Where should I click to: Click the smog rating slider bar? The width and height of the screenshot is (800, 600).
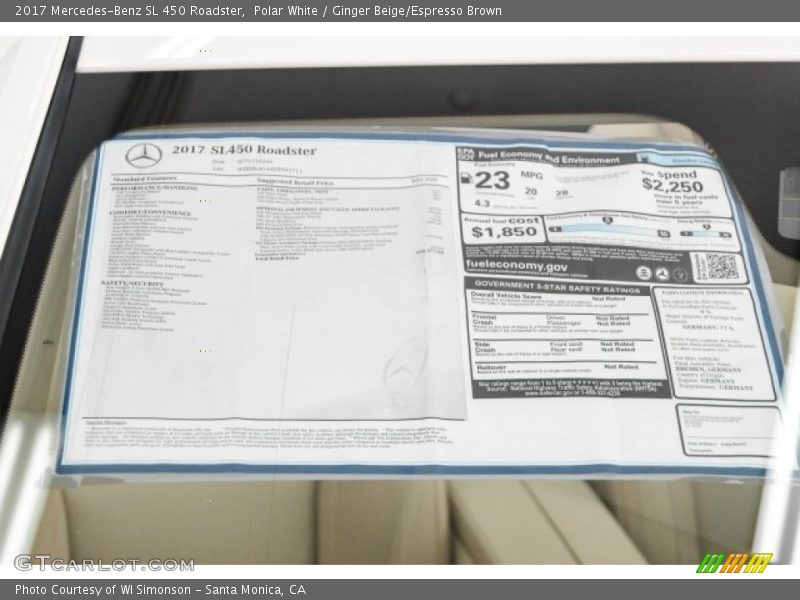coord(705,234)
